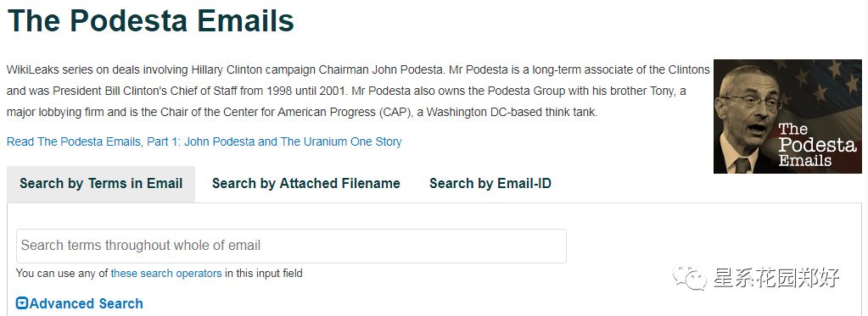The width and height of the screenshot is (868, 316).
Task: Click the Chinese watermark text beside WeChat logo
Action: 776,277
